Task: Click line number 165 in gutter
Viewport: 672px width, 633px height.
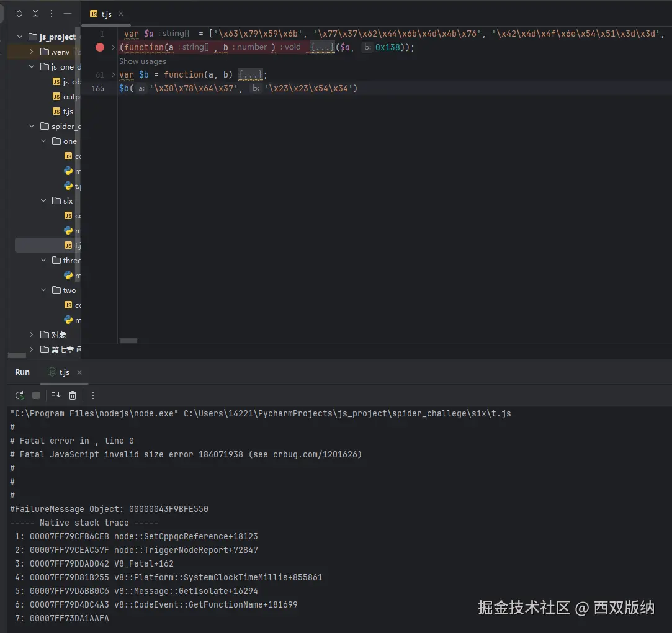Action: pyautogui.click(x=97, y=88)
